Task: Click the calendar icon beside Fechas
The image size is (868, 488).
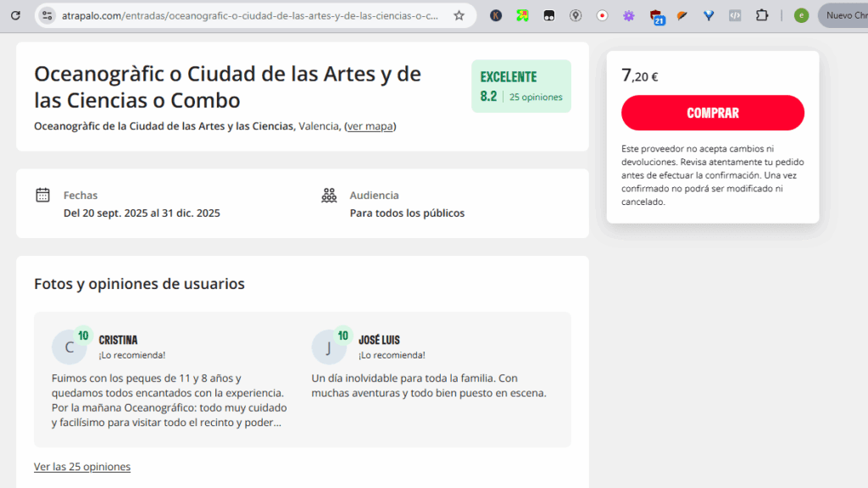Action: click(x=43, y=195)
